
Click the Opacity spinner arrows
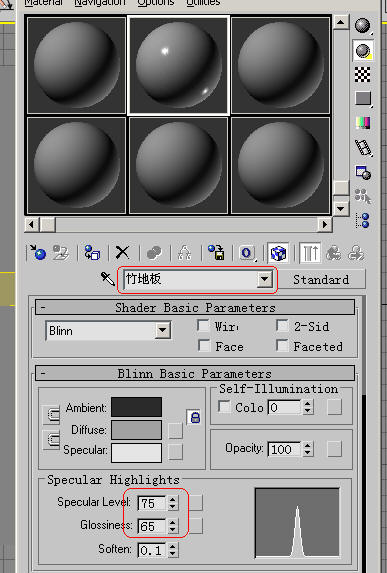(308, 449)
